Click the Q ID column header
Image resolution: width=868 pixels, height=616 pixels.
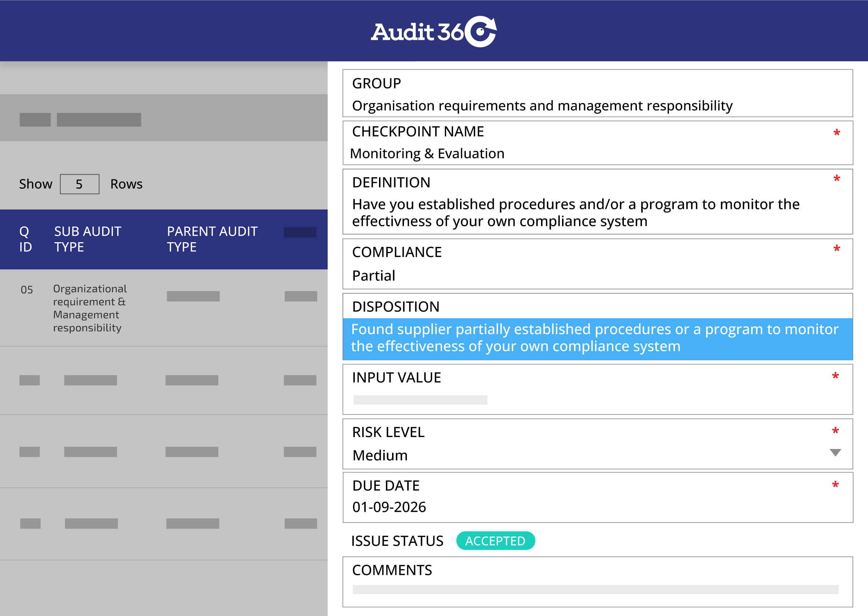(25, 239)
